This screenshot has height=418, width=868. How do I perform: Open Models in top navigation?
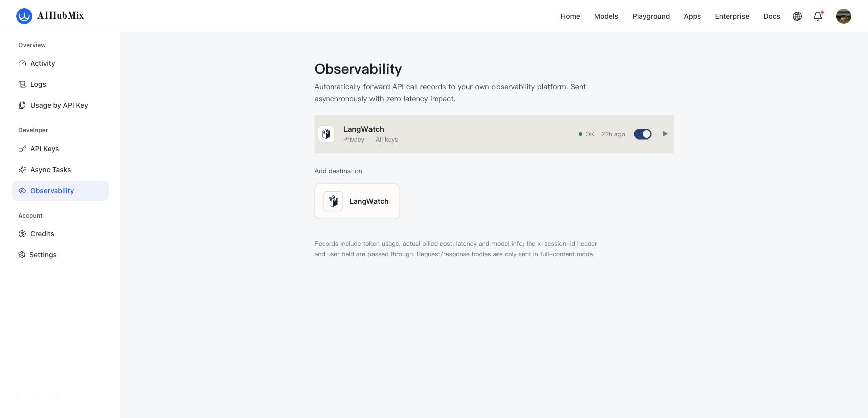click(606, 16)
